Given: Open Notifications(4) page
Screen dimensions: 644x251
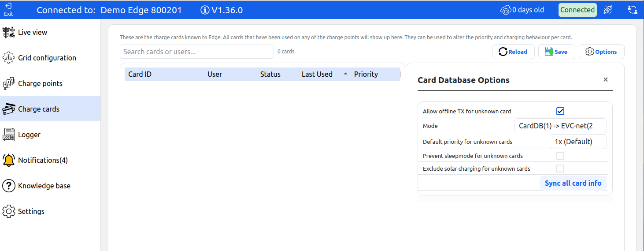Looking at the screenshot, I should [50, 160].
